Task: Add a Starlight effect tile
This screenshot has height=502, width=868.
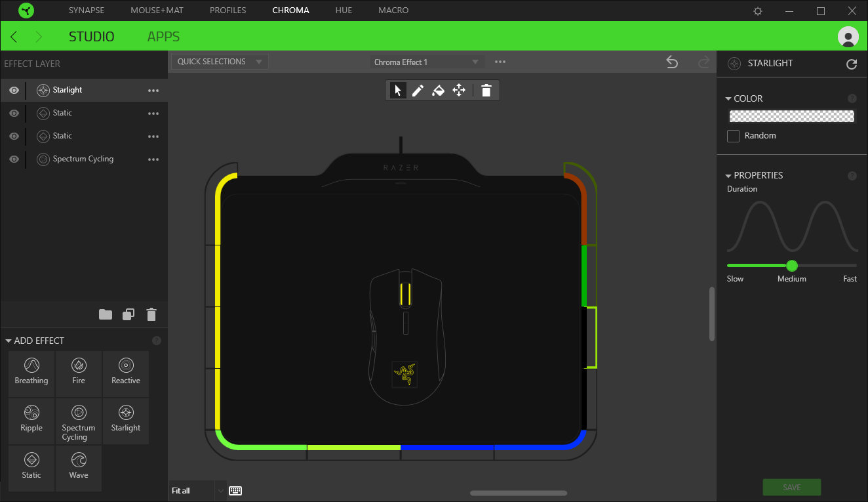Action: tap(126, 421)
